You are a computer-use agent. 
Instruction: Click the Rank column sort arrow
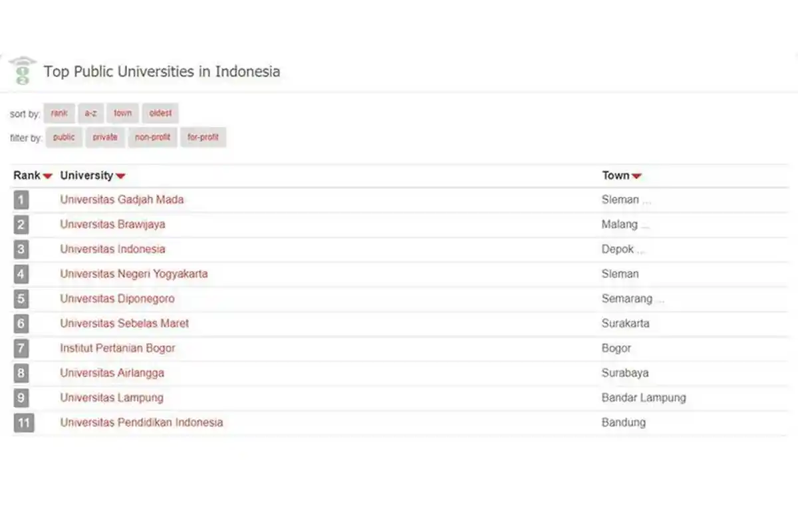click(x=47, y=176)
